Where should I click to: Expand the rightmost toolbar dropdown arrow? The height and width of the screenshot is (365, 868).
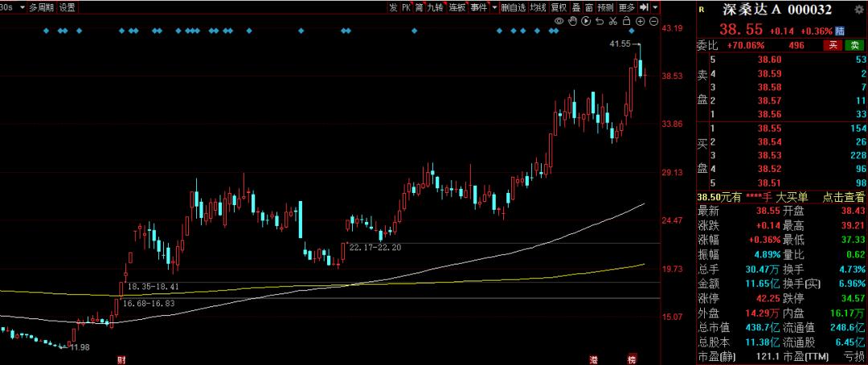click(x=656, y=7)
